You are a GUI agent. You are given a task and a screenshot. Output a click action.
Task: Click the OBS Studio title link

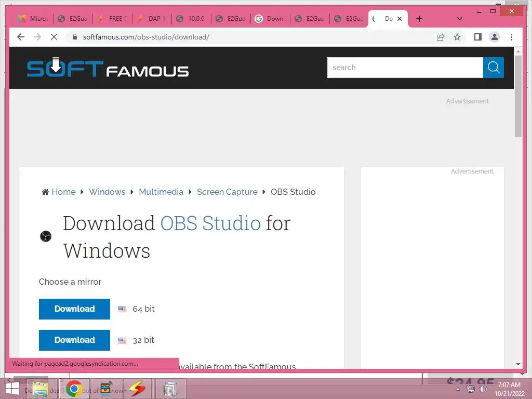(210, 223)
